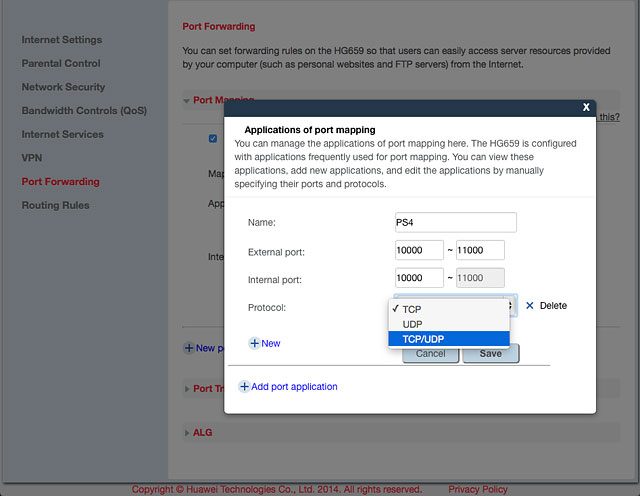Go to Network Security page
Screen dimensions: 640x496
click(x=63, y=87)
